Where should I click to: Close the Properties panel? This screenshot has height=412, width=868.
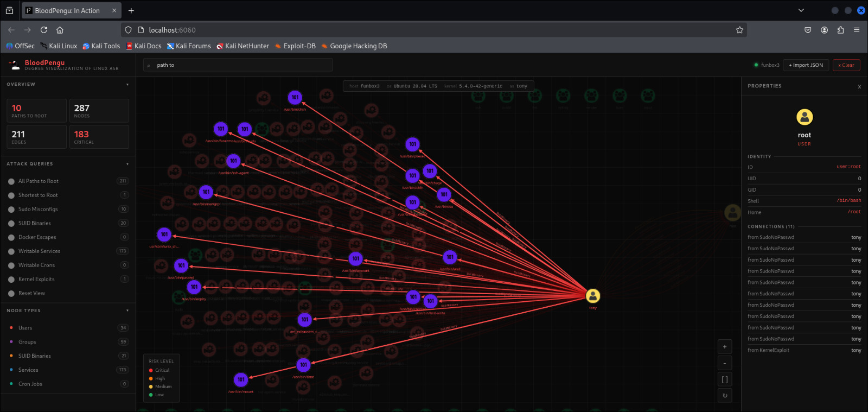[859, 87]
